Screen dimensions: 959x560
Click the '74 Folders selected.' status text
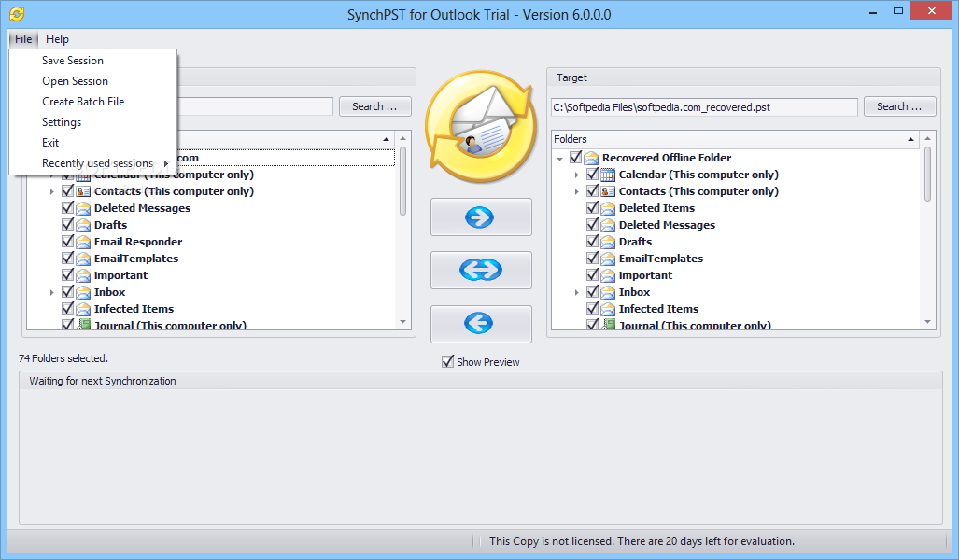tap(63, 358)
